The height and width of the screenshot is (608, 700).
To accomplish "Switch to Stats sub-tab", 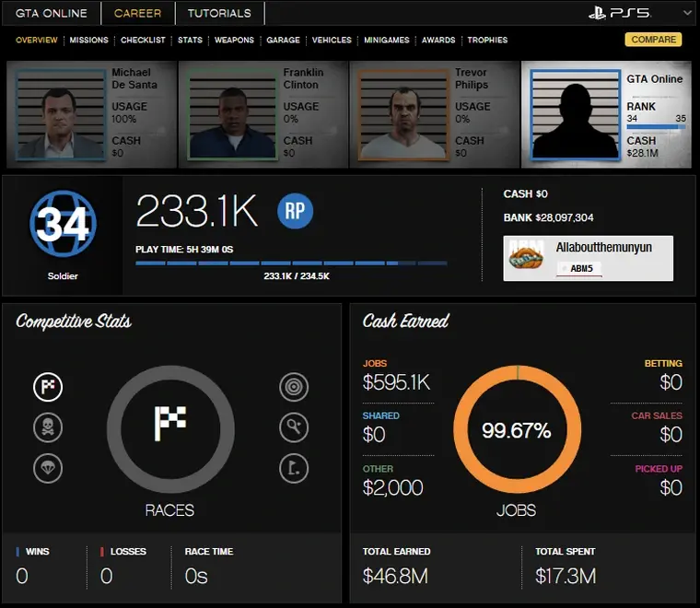I will [190, 41].
